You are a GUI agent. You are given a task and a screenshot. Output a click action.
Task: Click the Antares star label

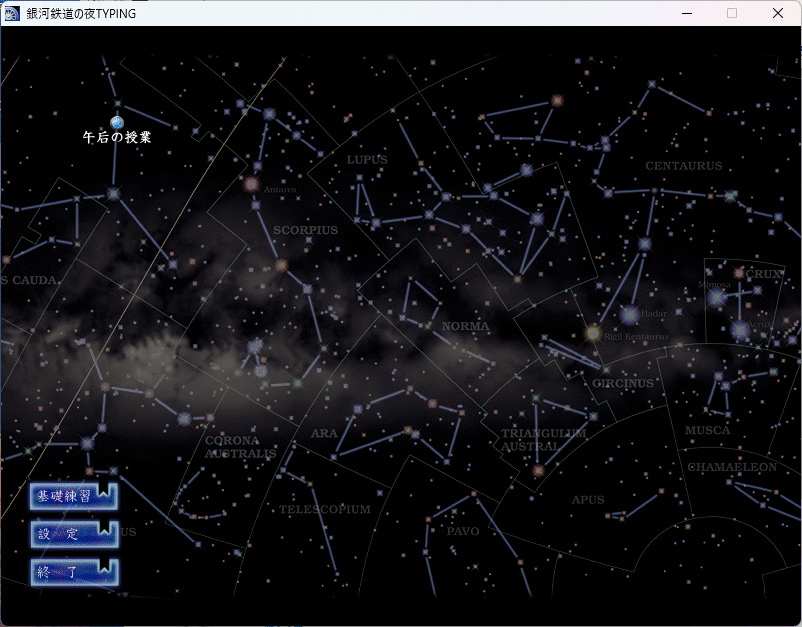tap(280, 189)
